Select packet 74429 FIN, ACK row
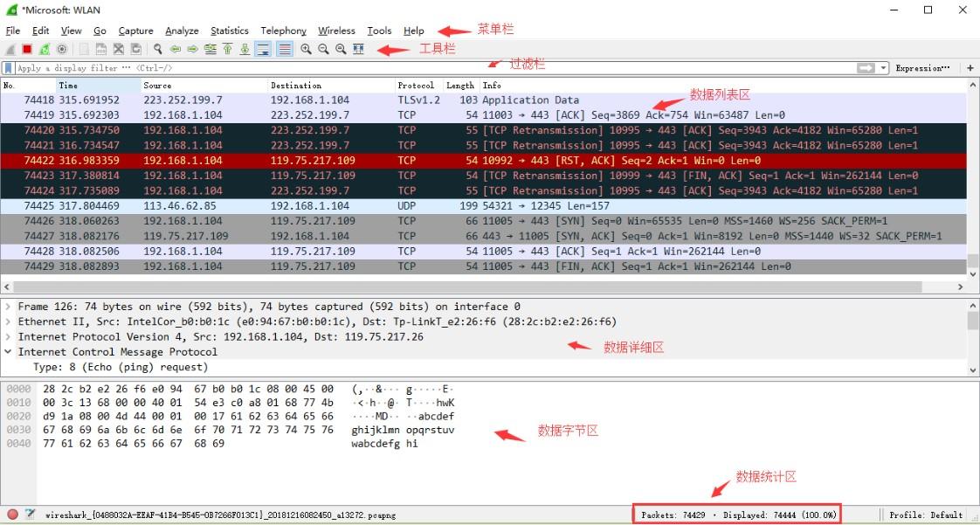The image size is (980, 525). [x=484, y=266]
